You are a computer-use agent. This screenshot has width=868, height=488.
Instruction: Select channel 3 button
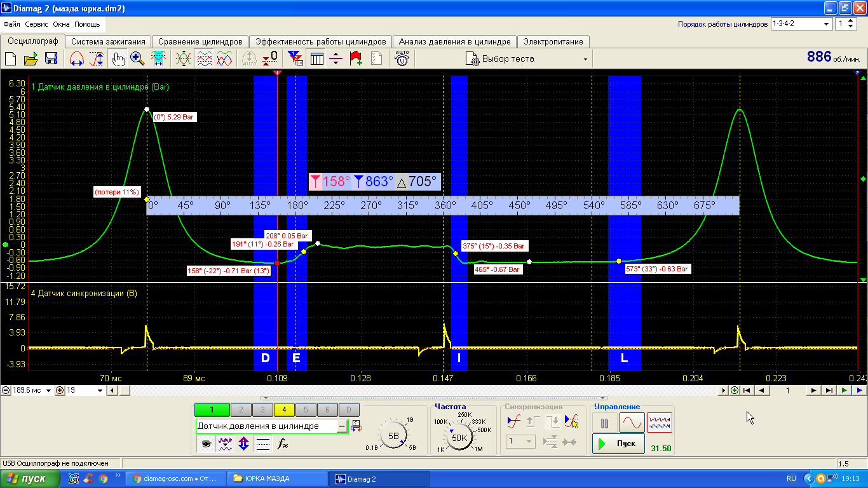click(x=262, y=410)
